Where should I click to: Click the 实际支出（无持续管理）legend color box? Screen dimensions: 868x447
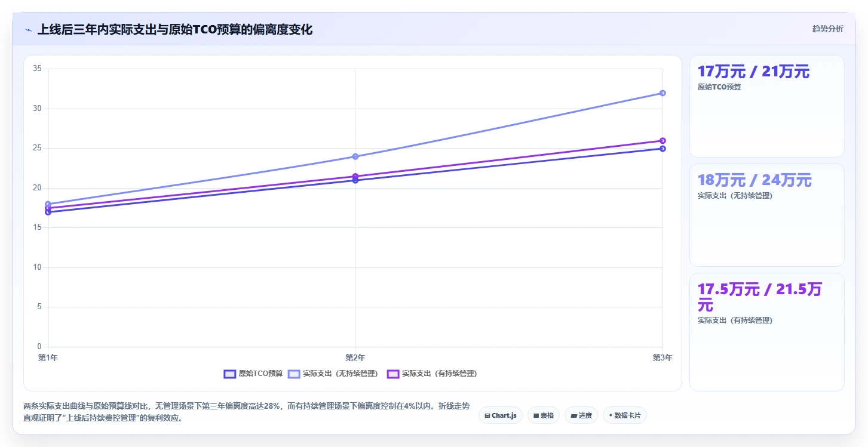294,374
